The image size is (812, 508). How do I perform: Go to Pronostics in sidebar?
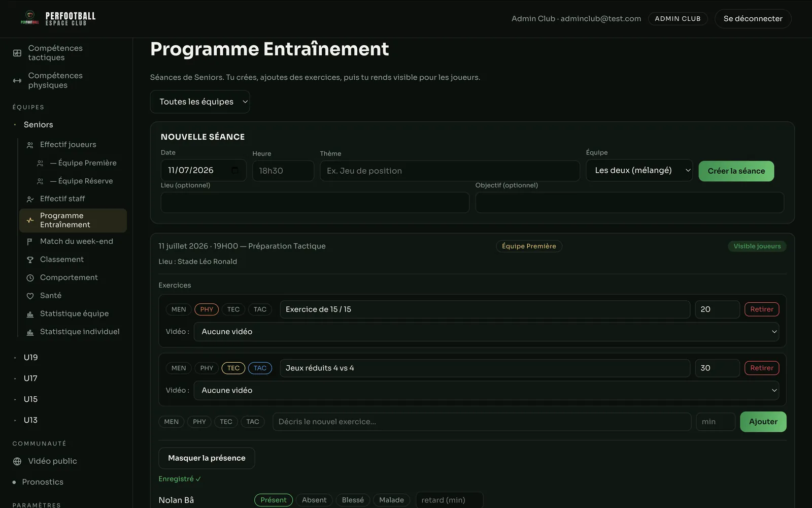click(43, 482)
